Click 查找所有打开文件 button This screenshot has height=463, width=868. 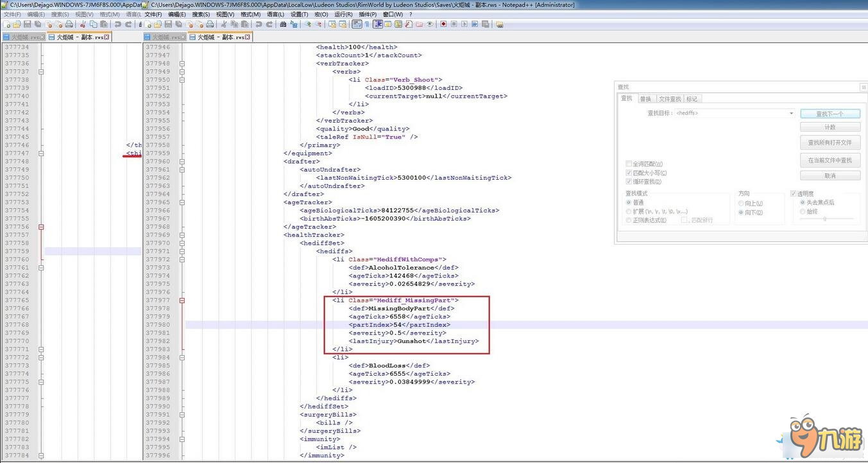[x=830, y=143]
